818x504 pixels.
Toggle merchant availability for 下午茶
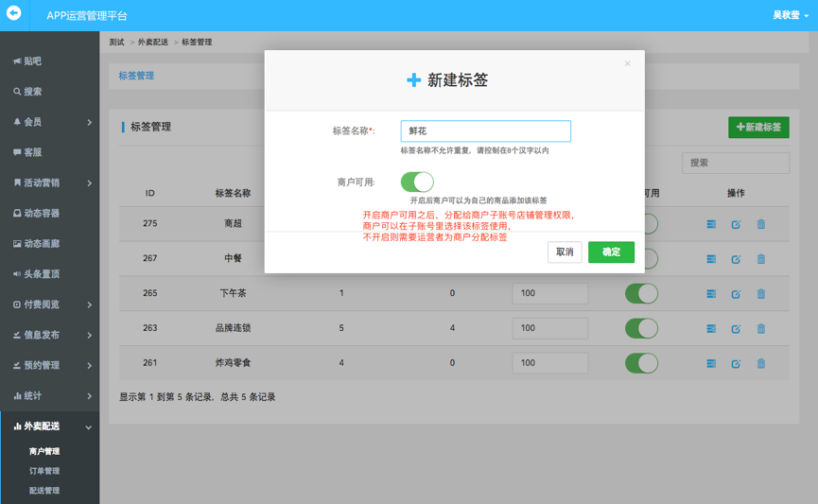641,293
